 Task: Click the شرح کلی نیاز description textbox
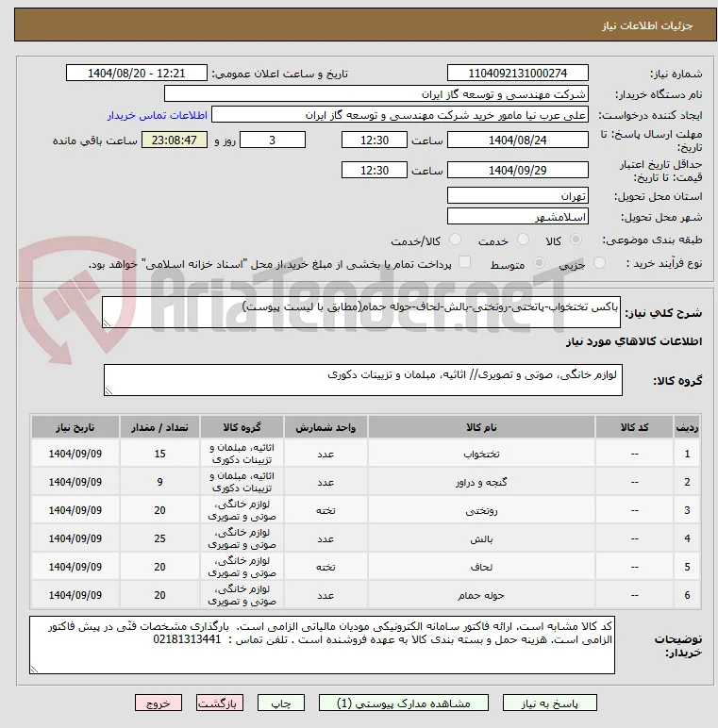click(x=361, y=312)
